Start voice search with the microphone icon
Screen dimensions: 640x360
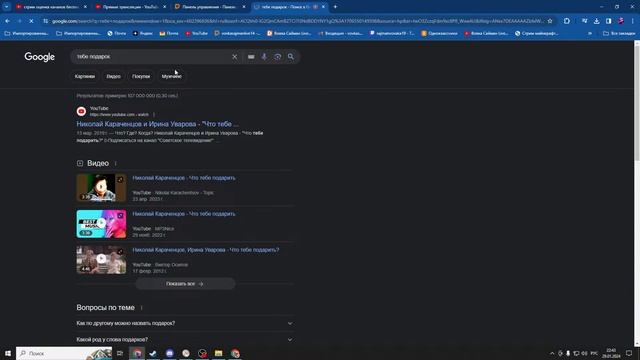tap(264, 57)
